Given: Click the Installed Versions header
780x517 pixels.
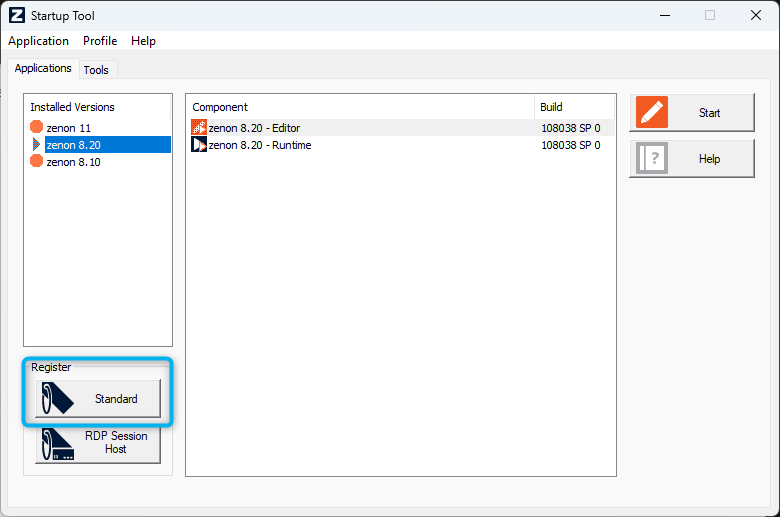Looking at the screenshot, I should pos(98,107).
